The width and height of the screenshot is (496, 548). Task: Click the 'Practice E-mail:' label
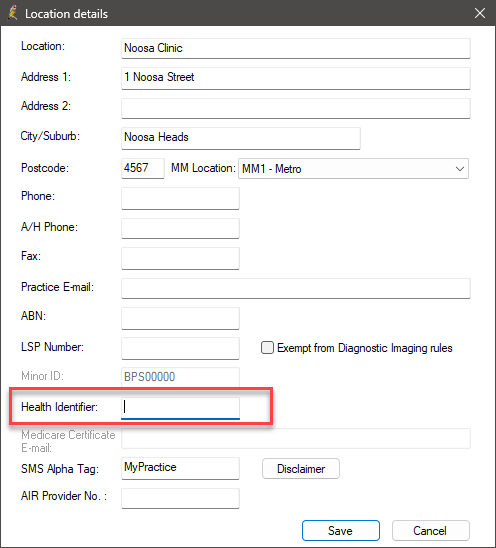click(57, 287)
